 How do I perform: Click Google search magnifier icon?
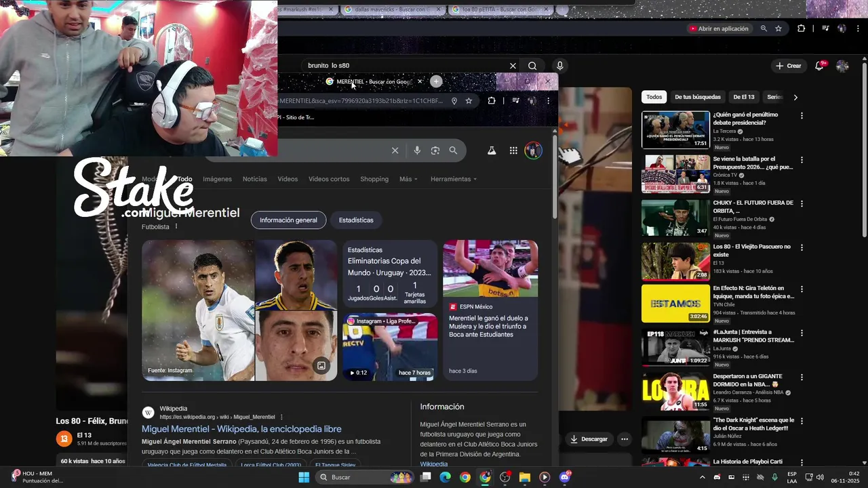[453, 150]
